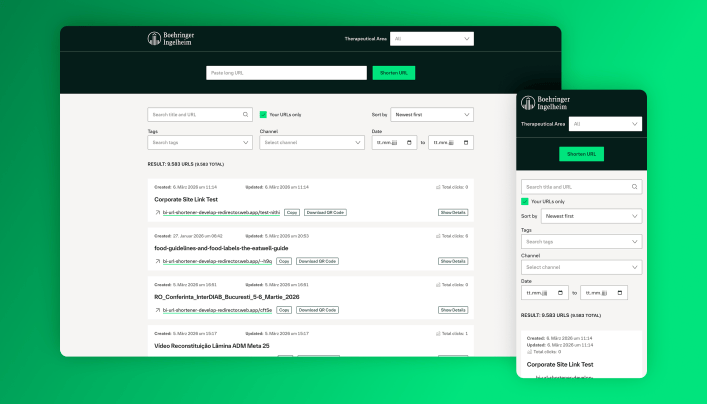
Task: Open calendar picker of desktop start date
Action: tap(409, 142)
